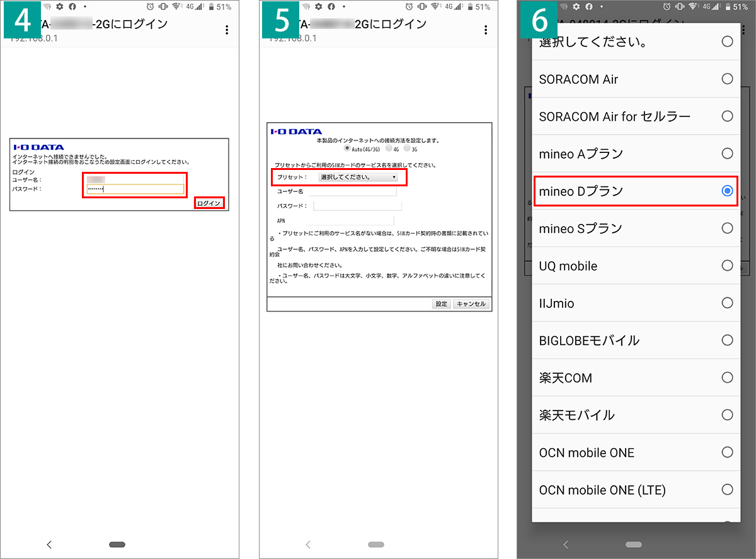Focus the login パスワード field in screen 4

coord(135,189)
